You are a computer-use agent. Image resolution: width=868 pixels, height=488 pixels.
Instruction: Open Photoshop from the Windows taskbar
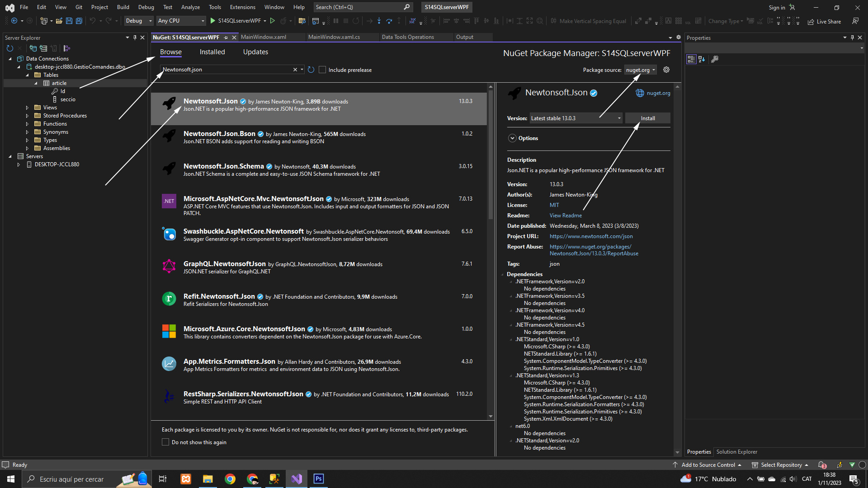coord(318,479)
